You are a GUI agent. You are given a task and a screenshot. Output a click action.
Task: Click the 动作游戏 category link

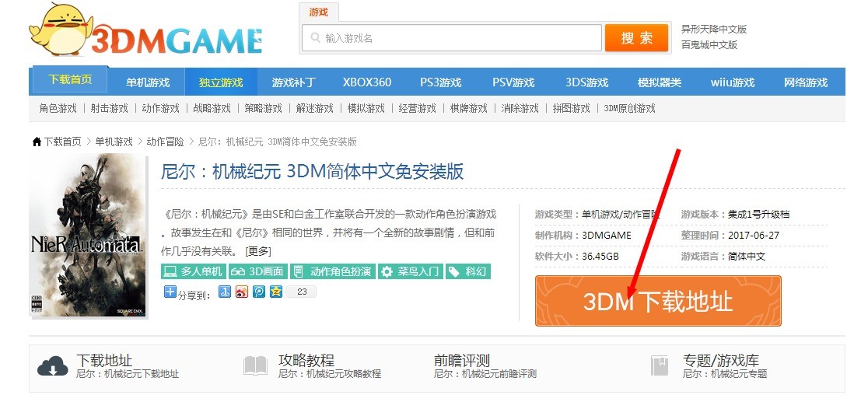[x=161, y=108]
